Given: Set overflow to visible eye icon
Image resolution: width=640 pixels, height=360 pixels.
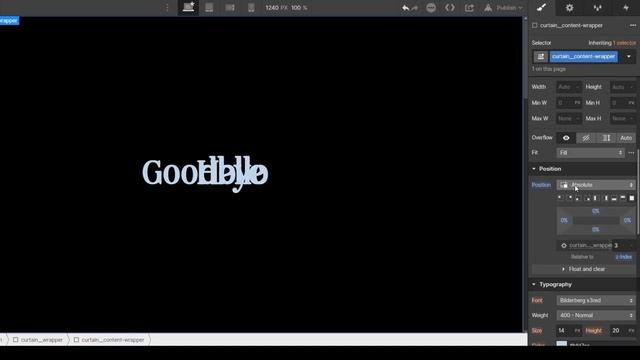Looking at the screenshot, I should click(566, 138).
